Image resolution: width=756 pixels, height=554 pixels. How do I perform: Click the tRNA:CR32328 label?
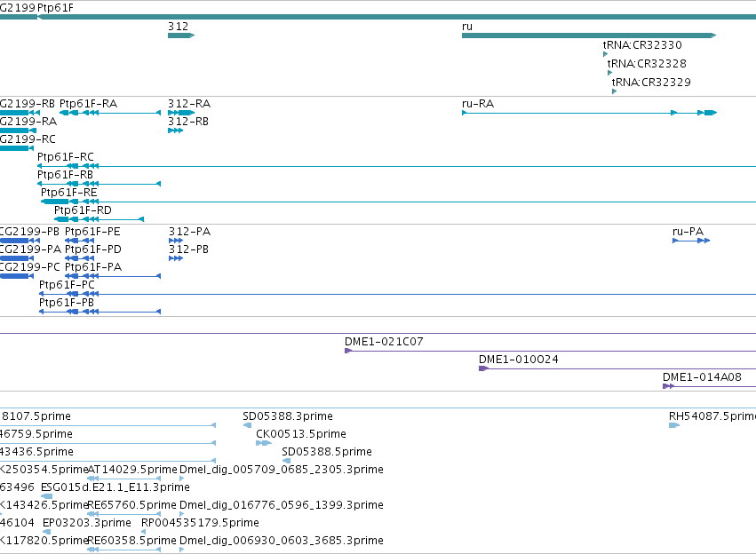tap(647, 64)
